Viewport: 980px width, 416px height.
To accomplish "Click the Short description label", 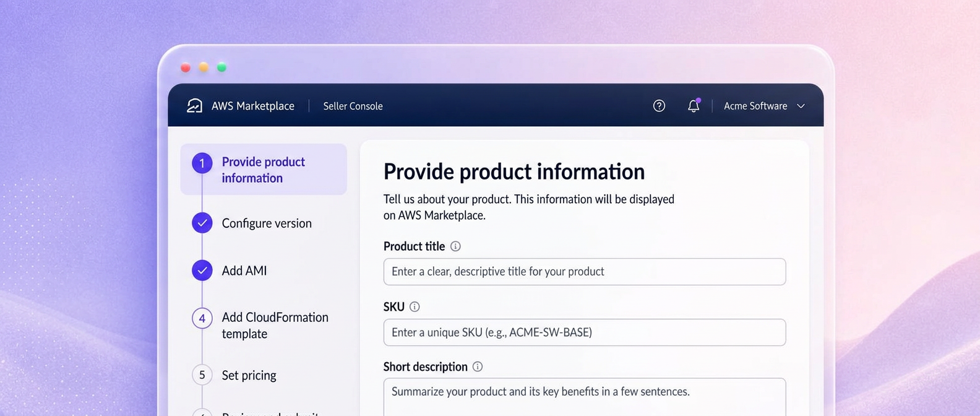I will pyautogui.click(x=426, y=366).
